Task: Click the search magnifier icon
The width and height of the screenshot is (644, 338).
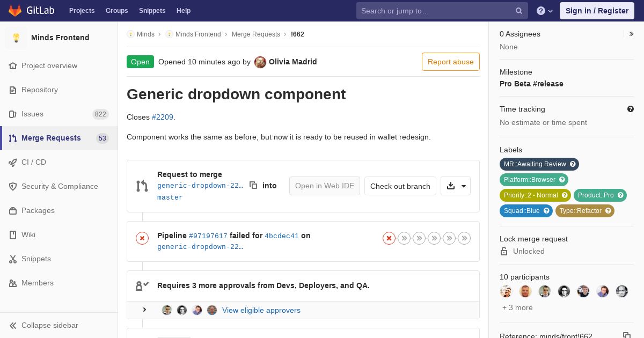Action: (x=519, y=11)
